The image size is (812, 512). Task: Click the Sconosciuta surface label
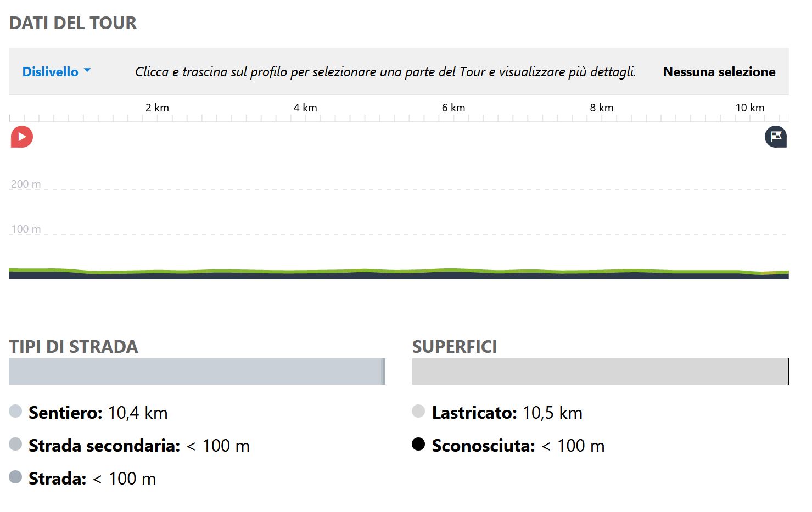click(483, 446)
